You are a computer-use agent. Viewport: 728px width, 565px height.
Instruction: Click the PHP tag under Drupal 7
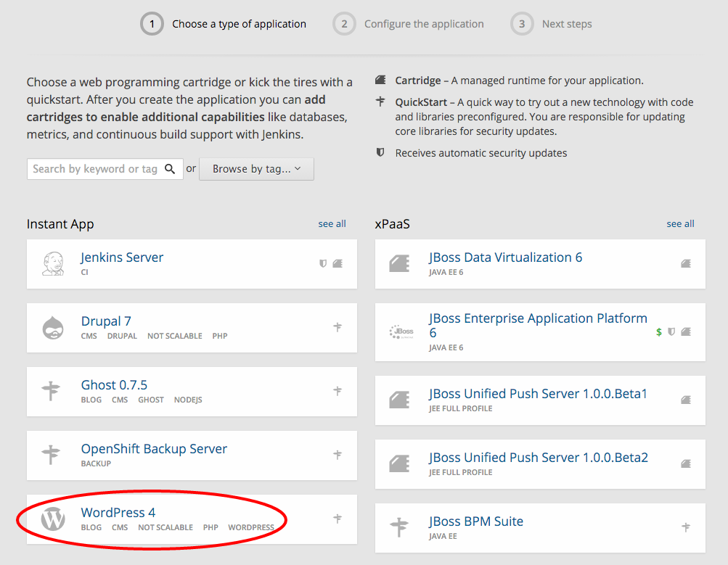pos(220,336)
